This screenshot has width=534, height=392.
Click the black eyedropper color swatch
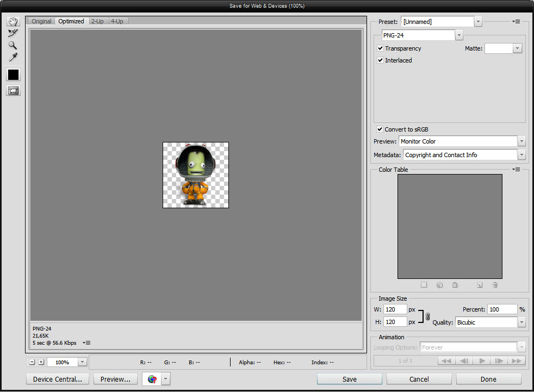[13, 74]
